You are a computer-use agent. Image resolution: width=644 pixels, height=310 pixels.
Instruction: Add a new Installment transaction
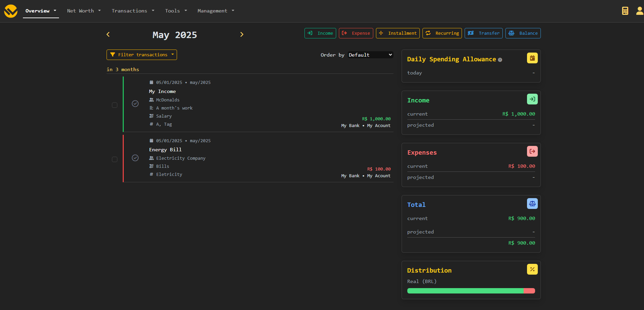[x=398, y=33]
